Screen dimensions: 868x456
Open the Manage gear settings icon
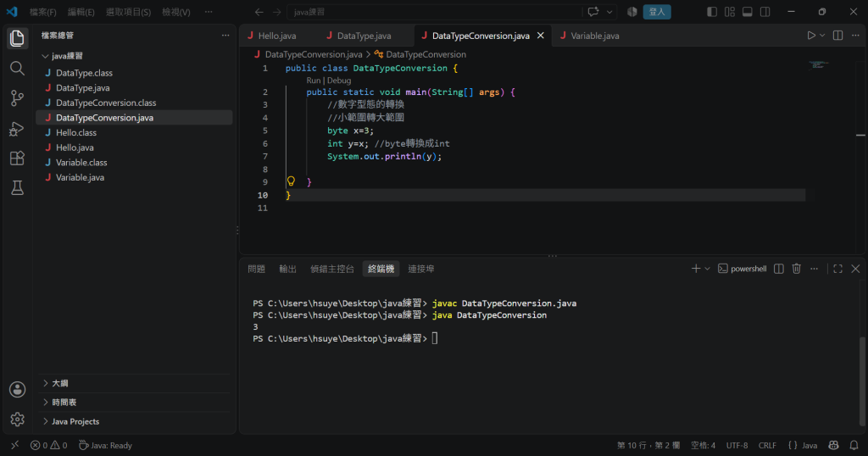pos(17,420)
